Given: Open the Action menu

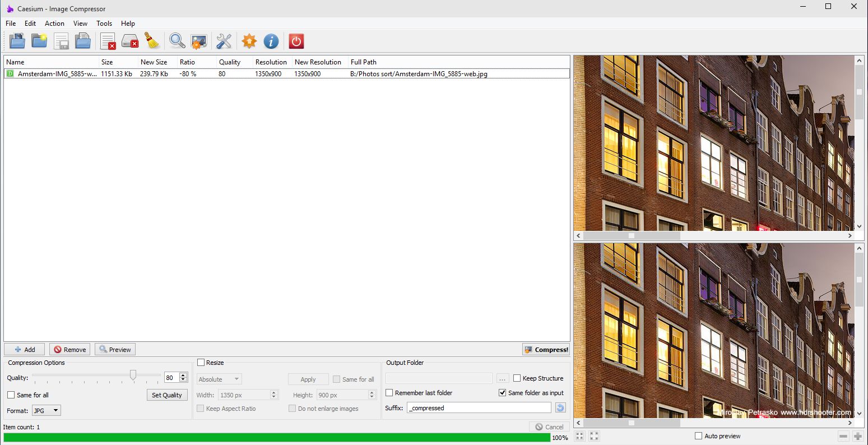Looking at the screenshot, I should pyautogui.click(x=54, y=24).
